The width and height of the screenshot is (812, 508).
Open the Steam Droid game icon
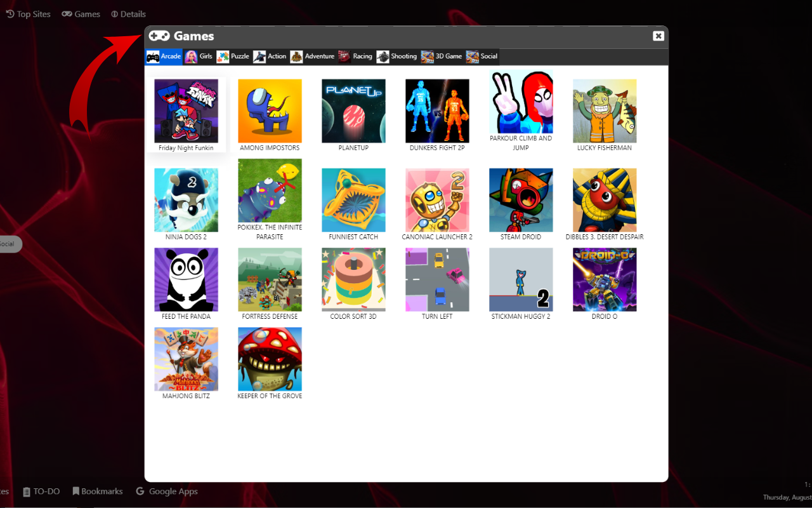click(521, 200)
